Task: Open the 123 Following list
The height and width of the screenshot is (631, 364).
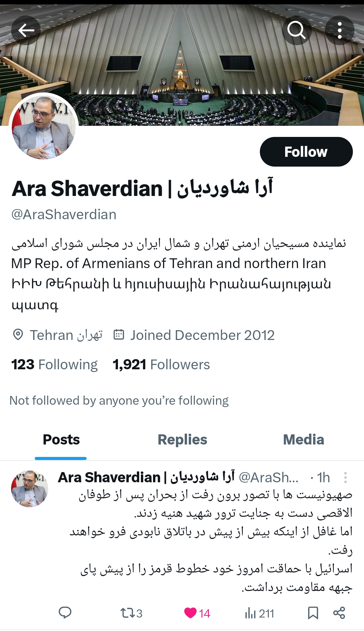Action: click(54, 365)
